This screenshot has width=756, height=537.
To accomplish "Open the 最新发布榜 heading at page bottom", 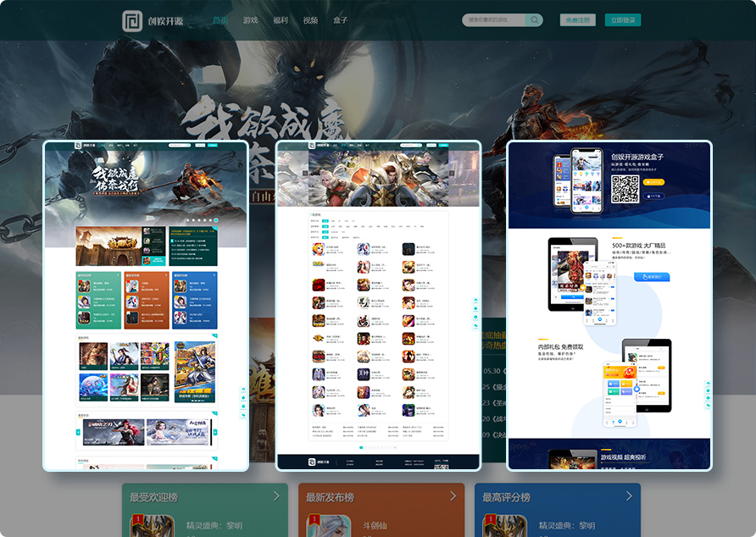I will [x=331, y=497].
